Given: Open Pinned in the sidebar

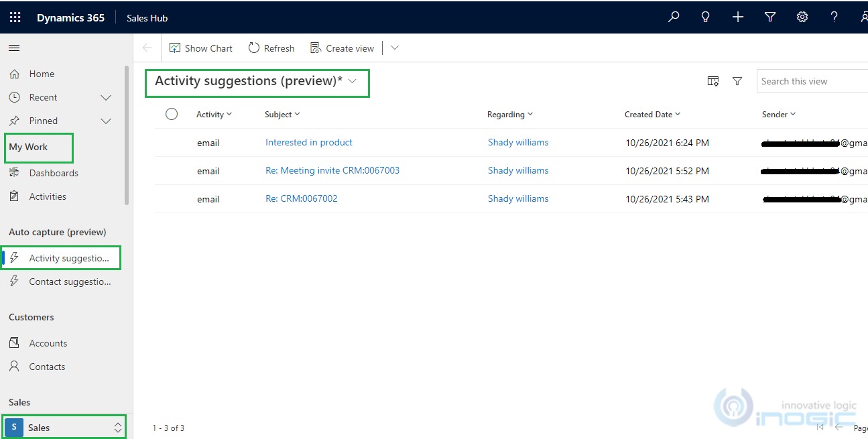Looking at the screenshot, I should (43, 121).
